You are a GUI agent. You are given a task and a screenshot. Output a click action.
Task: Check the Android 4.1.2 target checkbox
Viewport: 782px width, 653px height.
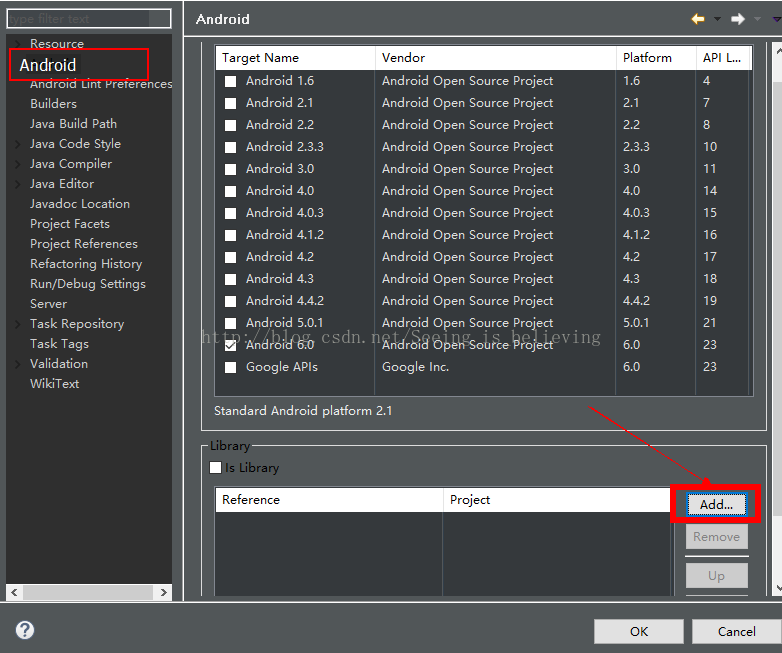point(230,235)
